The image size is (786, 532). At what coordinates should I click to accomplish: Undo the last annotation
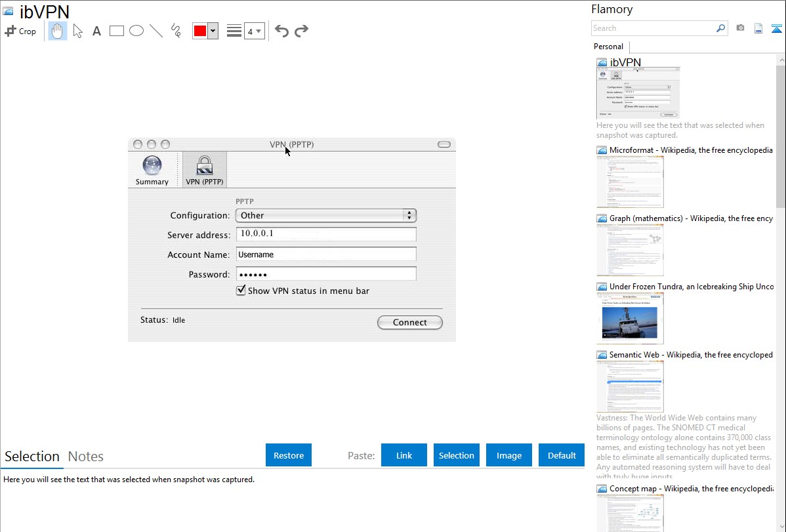281,31
